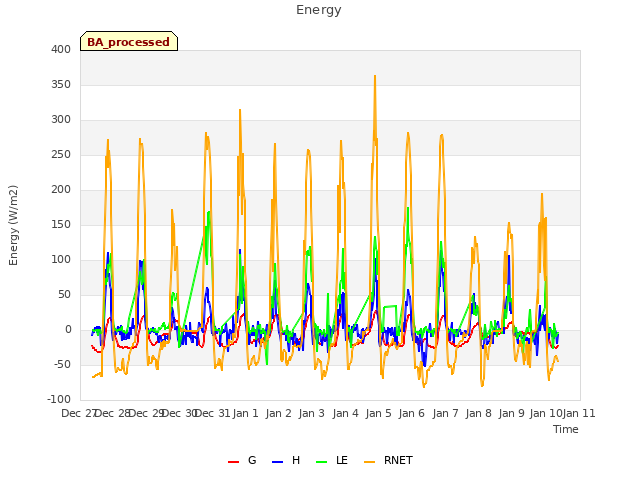
Task: Click the green LE legend color marker
Action: [x=321, y=462]
